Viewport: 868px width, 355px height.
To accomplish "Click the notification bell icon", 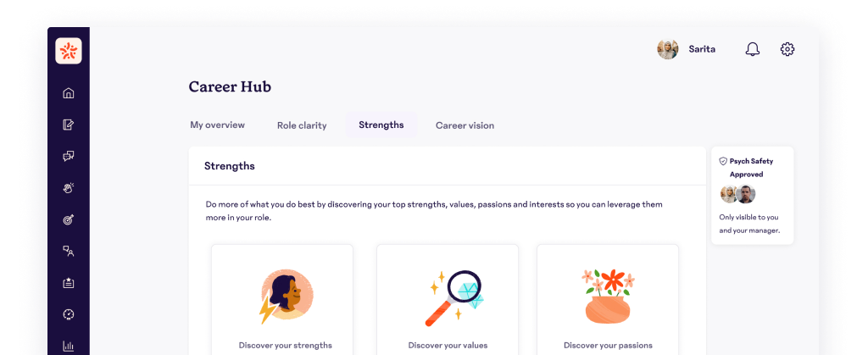I will (x=753, y=49).
